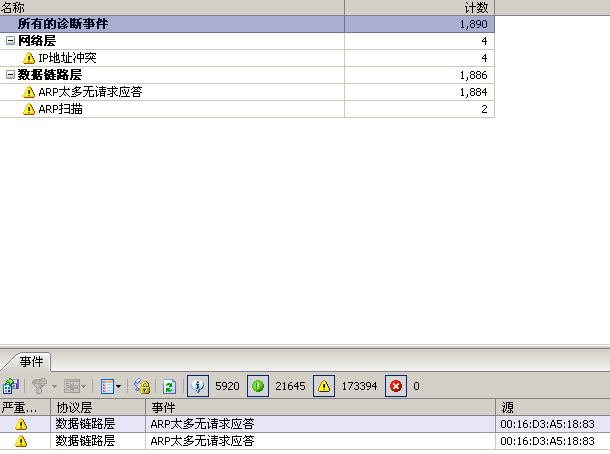The width and height of the screenshot is (610, 454).
Task: Sort by the 名称 column header
Action: click(x=172, y=7)
